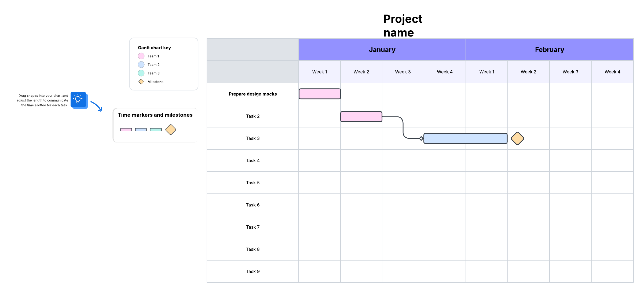Select the pink Task 2 bar

point(361,117)
